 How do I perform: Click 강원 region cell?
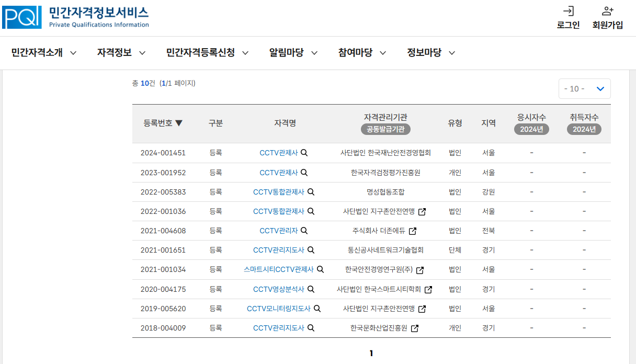pos(489,192)
